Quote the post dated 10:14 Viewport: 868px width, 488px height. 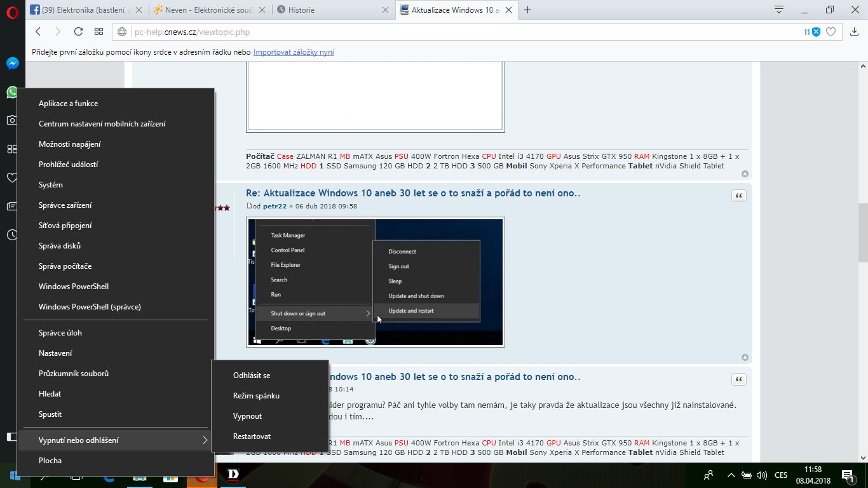tap(739, 379)
